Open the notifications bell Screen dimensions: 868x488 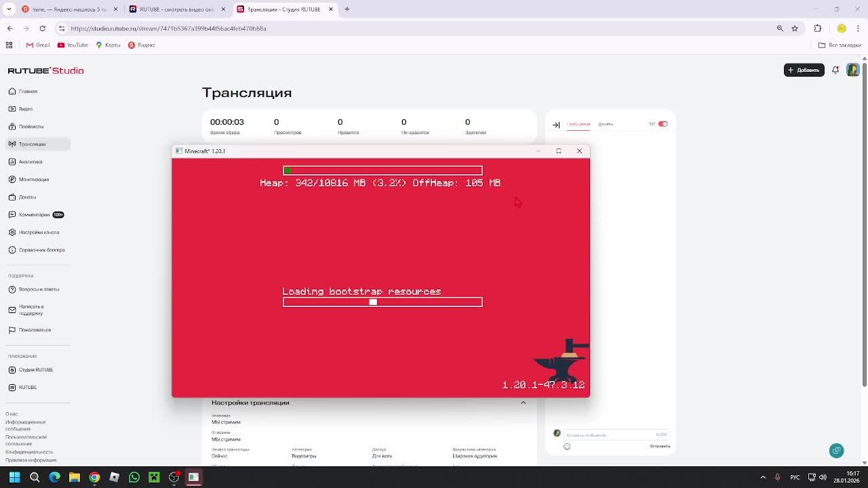point(835,70)
